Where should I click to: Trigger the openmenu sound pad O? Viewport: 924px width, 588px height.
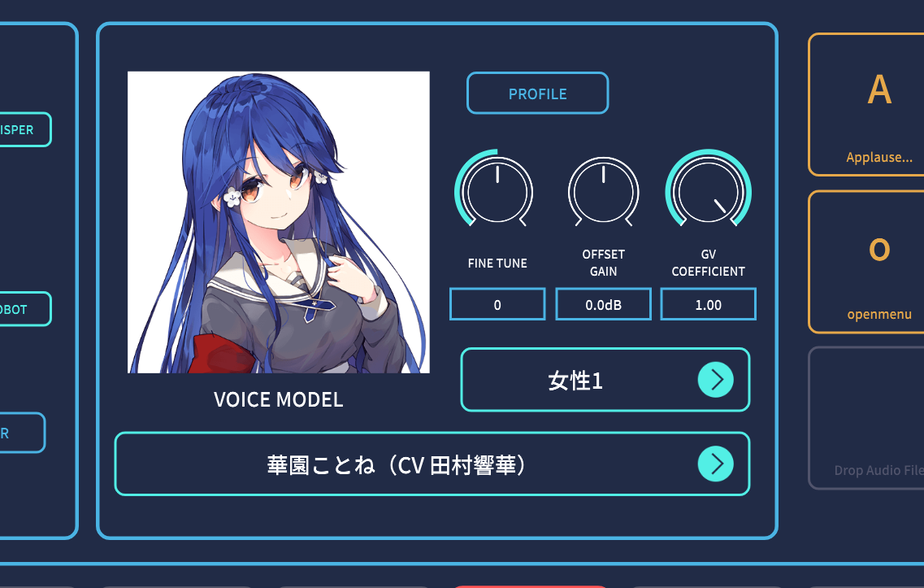(866, 262)
